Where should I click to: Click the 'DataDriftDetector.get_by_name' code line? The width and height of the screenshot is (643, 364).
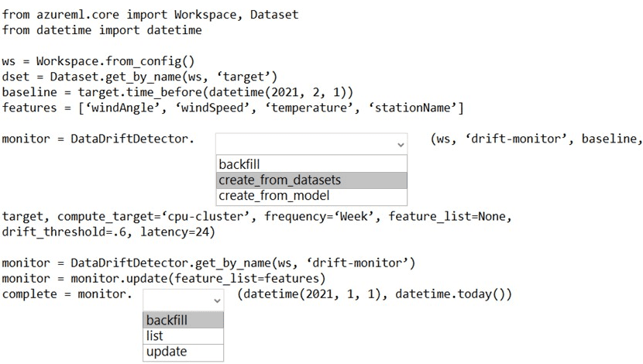click(x=209, y=263)
